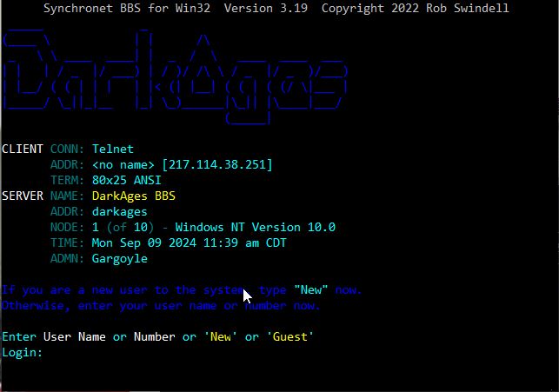Click the 'TIME:' field label
Viewport: 559px width, 392px height.
tap(67, 243)
